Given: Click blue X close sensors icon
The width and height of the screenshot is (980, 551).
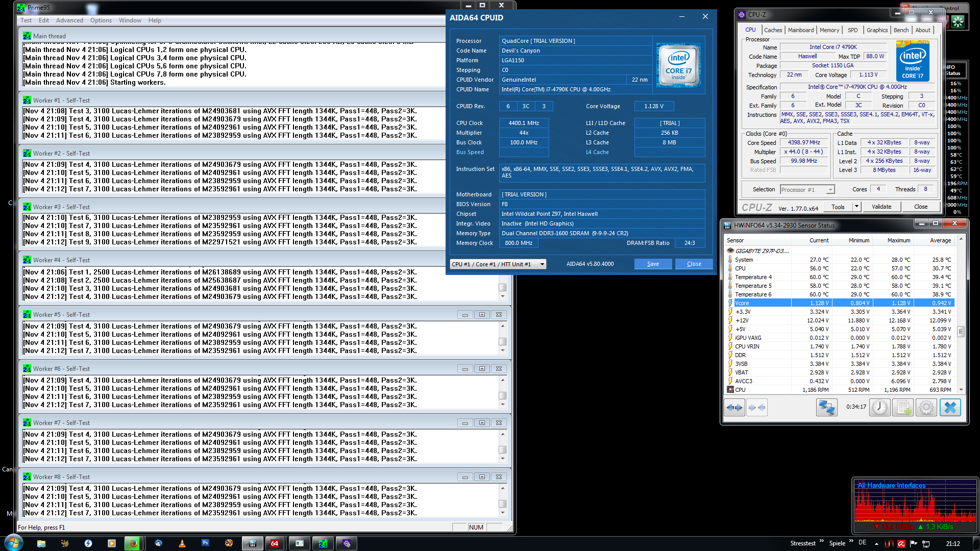Looking at the screenshot, I should pos(950,408).
